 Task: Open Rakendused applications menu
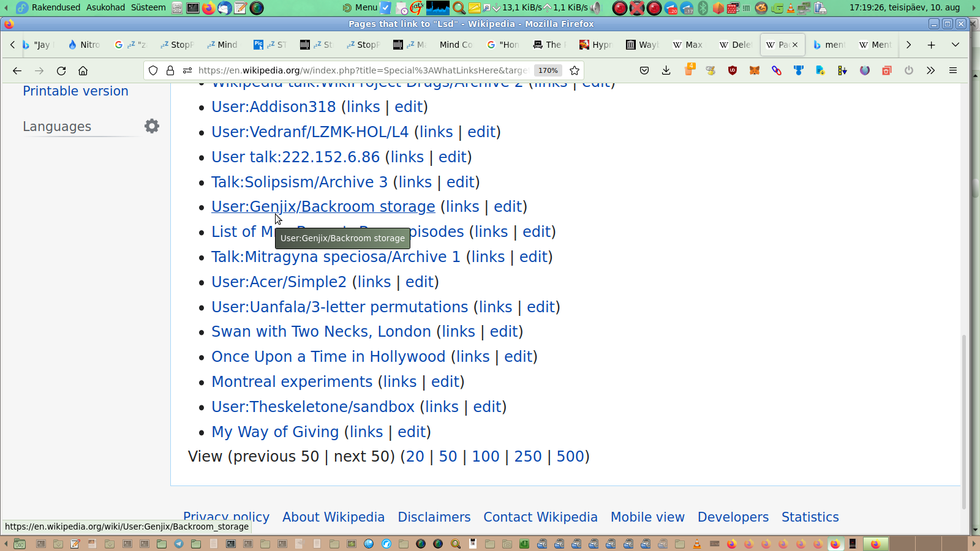pyautogui.click(x=56, y=7)
